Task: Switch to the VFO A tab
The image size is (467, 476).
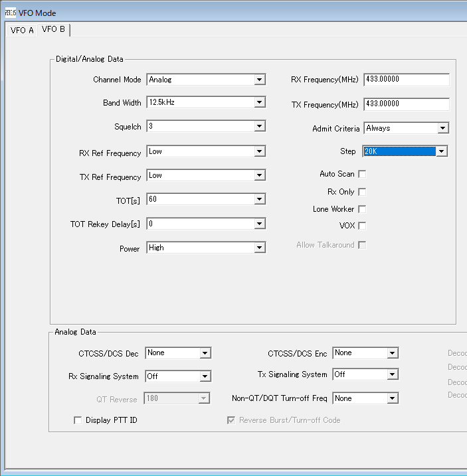Action: point(22,31)
